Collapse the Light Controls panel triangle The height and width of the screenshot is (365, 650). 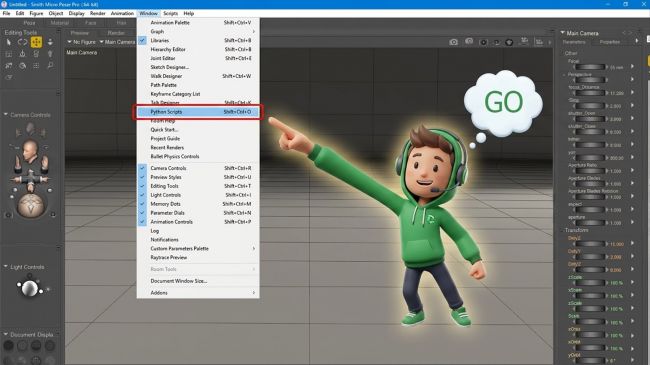pyautogui.click(x=6, y=267)
